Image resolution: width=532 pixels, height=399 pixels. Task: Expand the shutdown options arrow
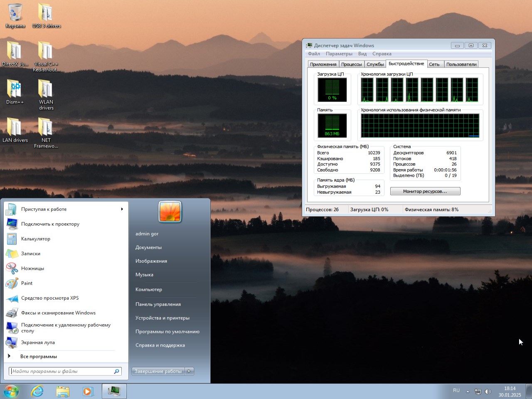(x=190, y=371)
